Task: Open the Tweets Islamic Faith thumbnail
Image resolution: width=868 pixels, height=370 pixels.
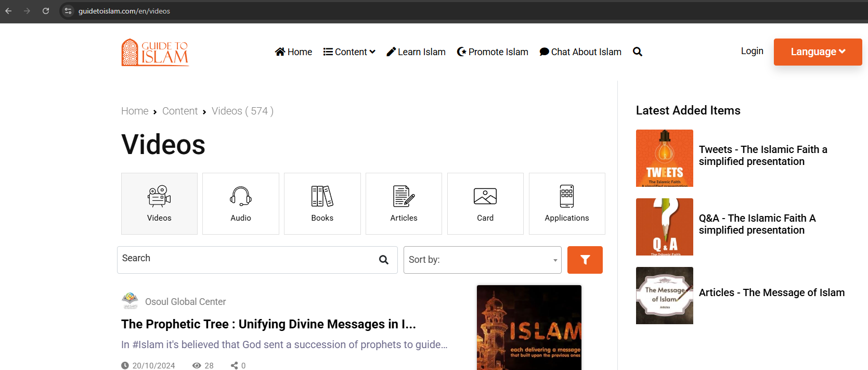Action: click(x=664, y=158)
